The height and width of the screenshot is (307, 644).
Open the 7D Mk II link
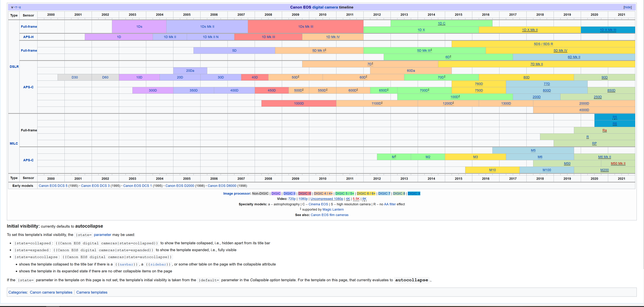point(537,64)
